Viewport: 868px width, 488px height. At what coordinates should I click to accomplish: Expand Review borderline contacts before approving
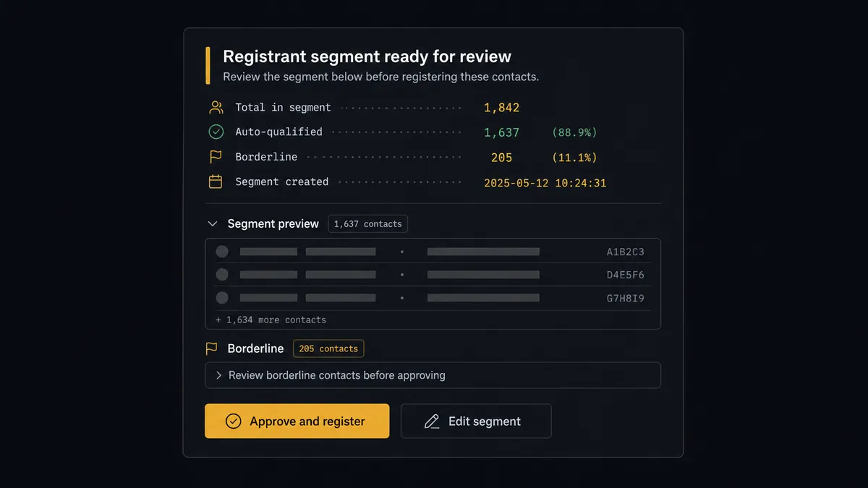pos(433,375)
